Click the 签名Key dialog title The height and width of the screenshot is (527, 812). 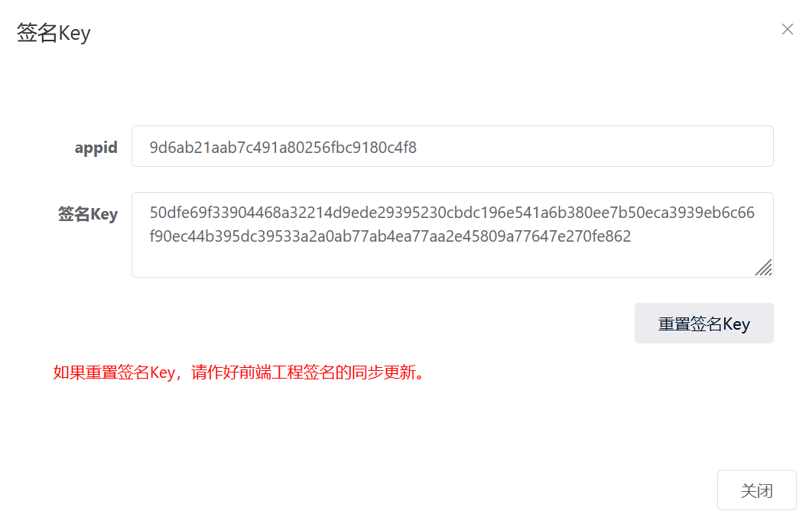pos(54,33)
